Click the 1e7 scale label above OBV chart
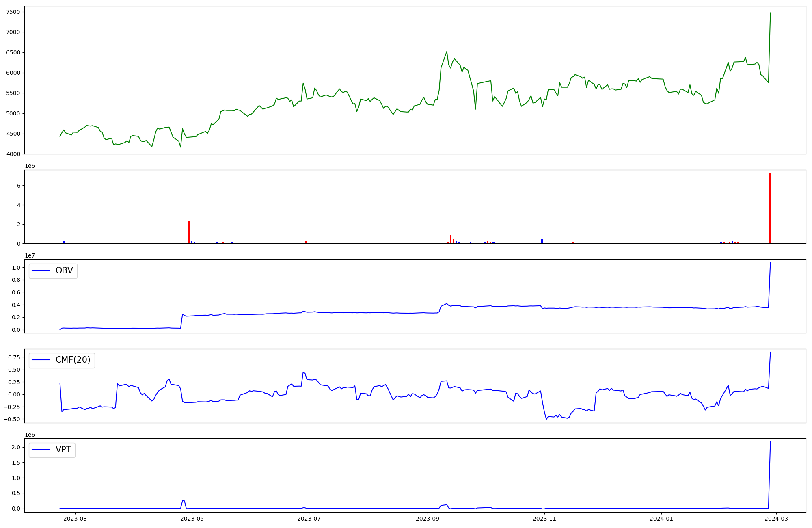Screen dimensions: 812x528 pyautogui.click(x=30, y=255)
